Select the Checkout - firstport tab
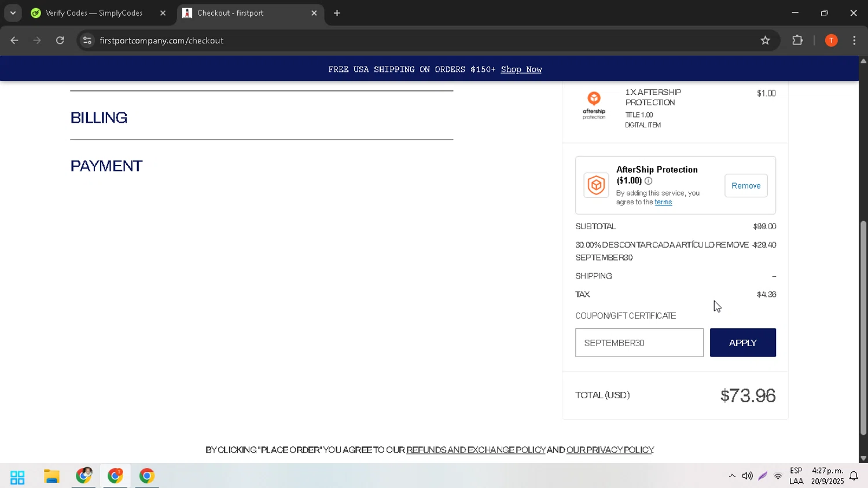 250,13
